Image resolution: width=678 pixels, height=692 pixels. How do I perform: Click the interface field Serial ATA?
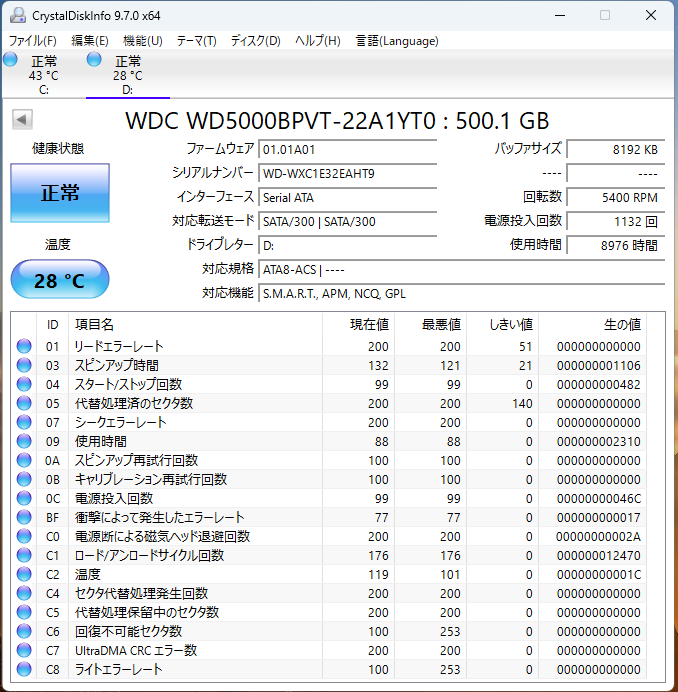coord(347,197)
